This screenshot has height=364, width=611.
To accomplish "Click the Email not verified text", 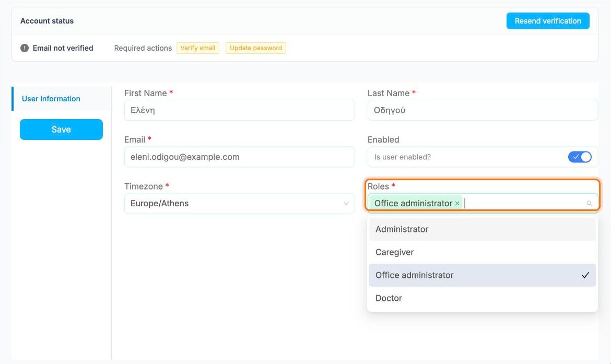I will pos(63,48).
